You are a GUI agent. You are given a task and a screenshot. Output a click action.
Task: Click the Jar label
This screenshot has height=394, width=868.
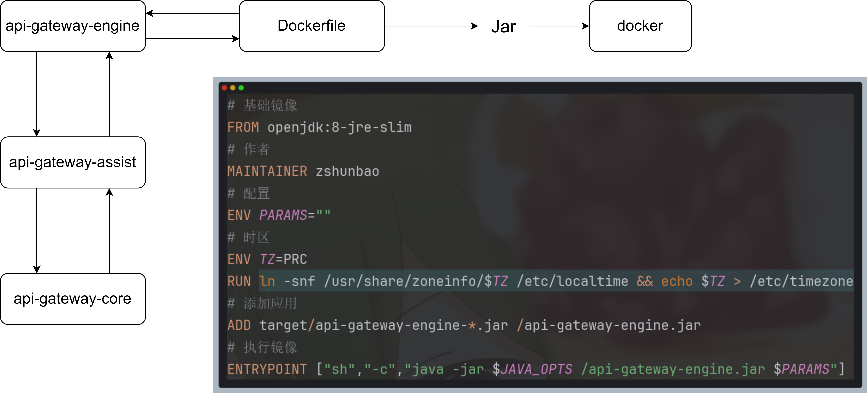point(503,27)
